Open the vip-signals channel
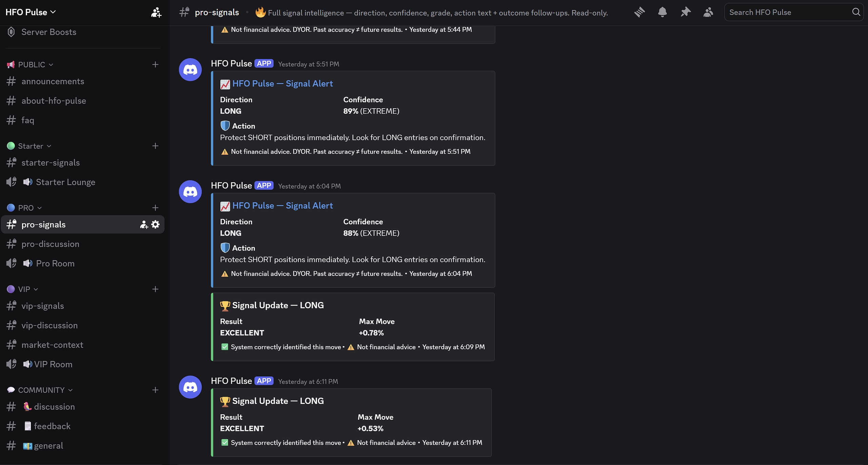Image resolution: width=868 pixels, height=465 pixels. tap(83, 306)
